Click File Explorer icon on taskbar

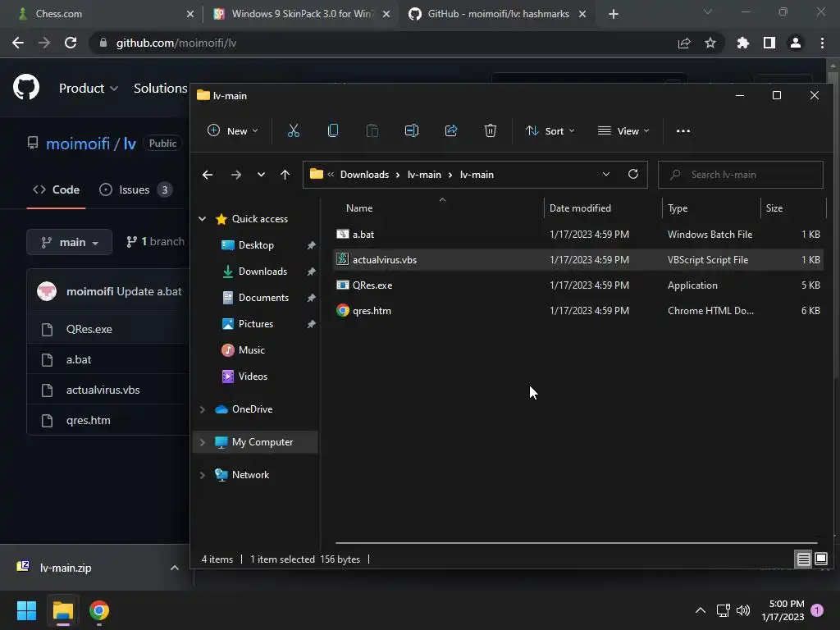[x=62, y=610]
